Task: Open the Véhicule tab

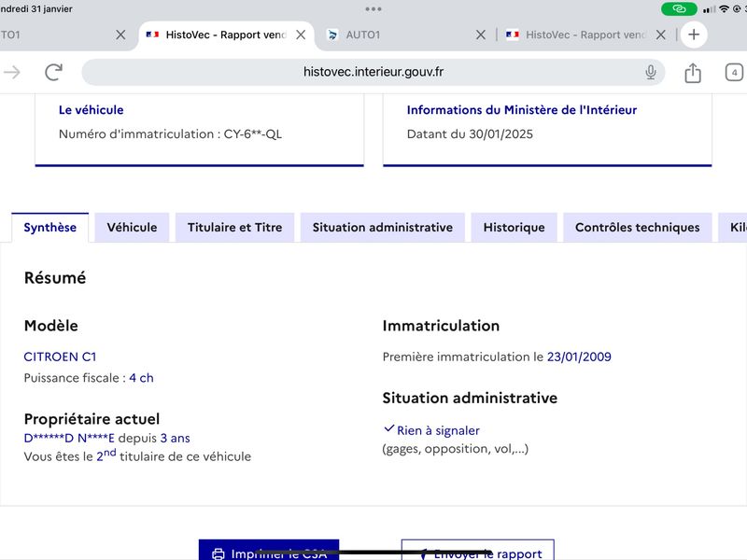Action: click(x=132, y=228)
